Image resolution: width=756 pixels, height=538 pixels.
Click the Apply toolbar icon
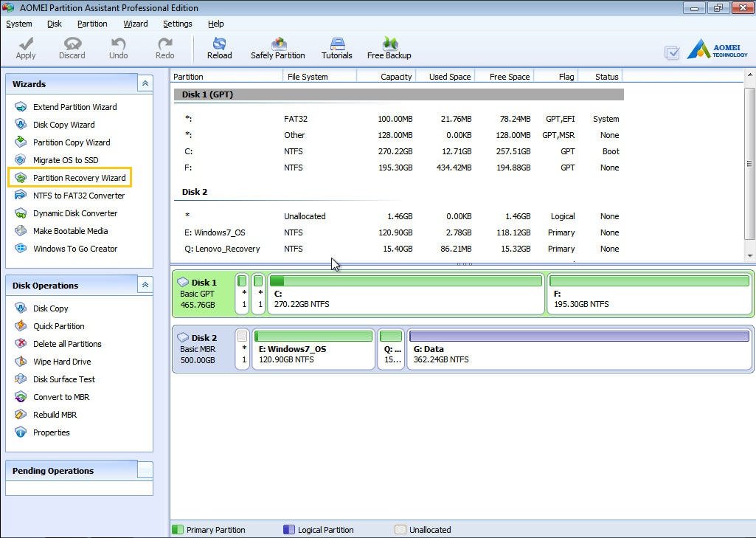click(x=26, y=48)
